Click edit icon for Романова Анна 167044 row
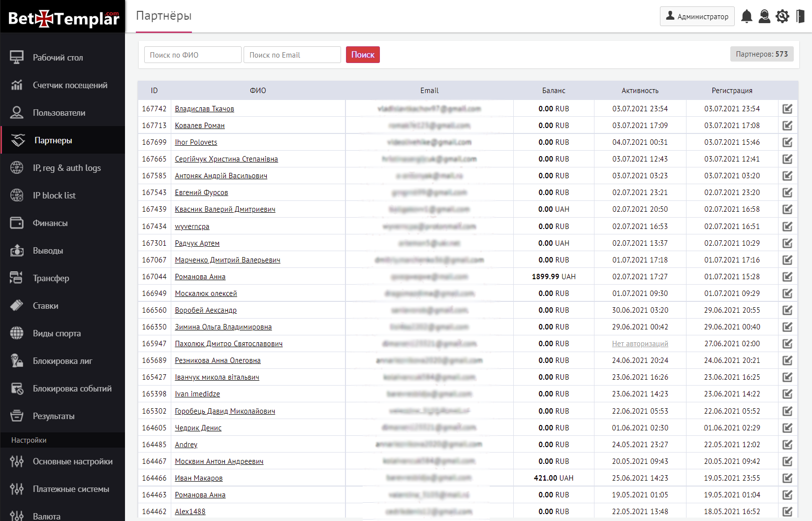The width and height of the screenshot is (812, 521). pos(787,277)
